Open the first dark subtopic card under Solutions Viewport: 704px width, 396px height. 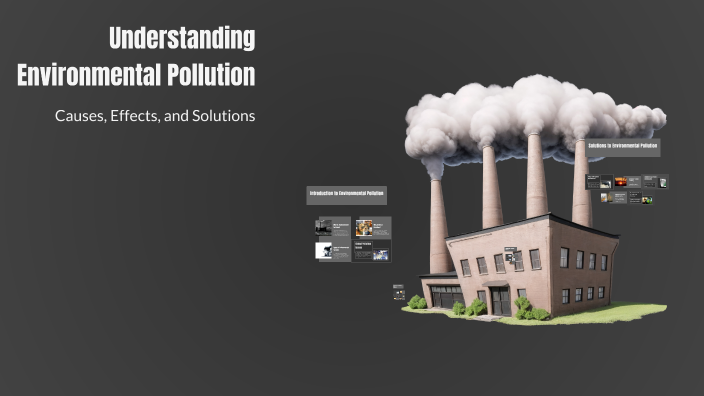tap(599, 182)
